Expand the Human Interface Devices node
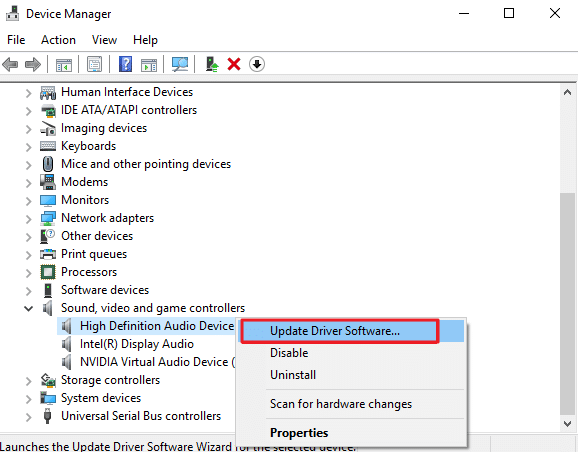This screenshot has height=452, width=578. coord(28,93)
